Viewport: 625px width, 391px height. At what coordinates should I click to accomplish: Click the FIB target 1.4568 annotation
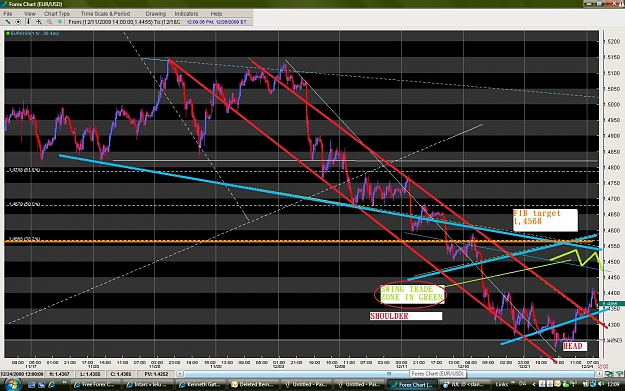tap(545, 220)
